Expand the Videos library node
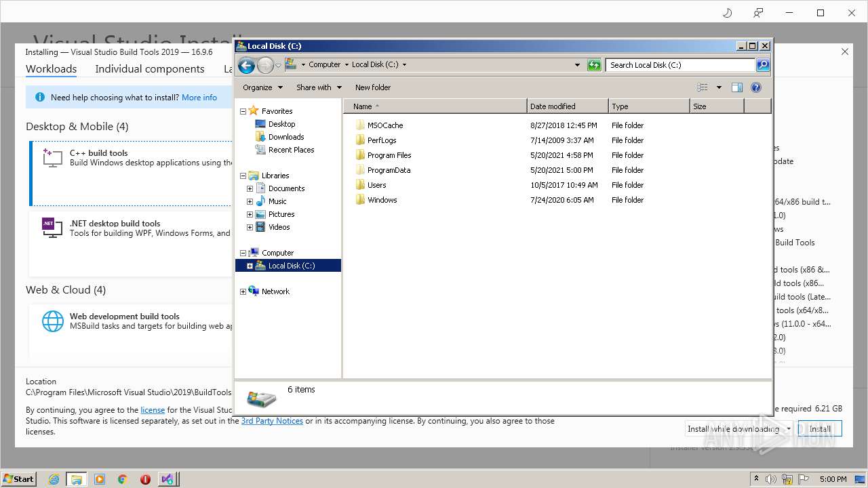868x488 pixels. coord(250,227)
